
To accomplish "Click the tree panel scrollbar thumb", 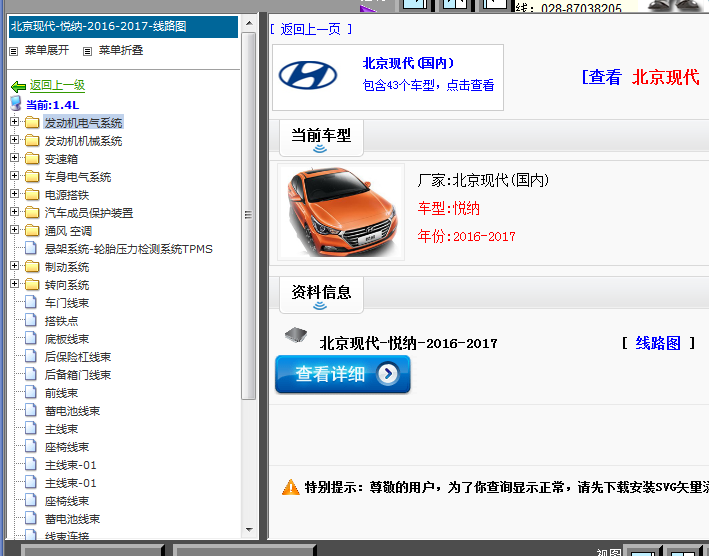I will [x=249, y=216].
